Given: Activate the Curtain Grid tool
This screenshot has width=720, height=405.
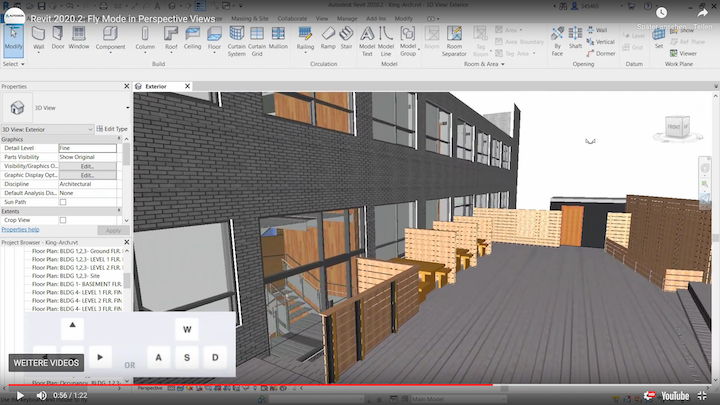Looking at the screenshot, I should 257,41.
